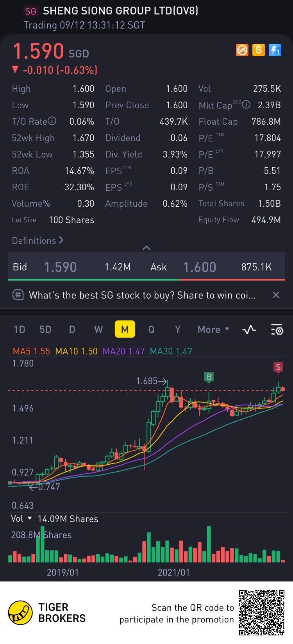Open Mkt Cap info icon
The image size is (293, 644).
[246, 104]
